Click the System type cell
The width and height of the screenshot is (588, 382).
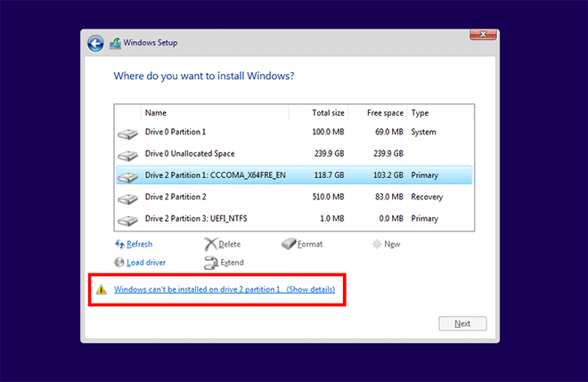click(423, 132)
